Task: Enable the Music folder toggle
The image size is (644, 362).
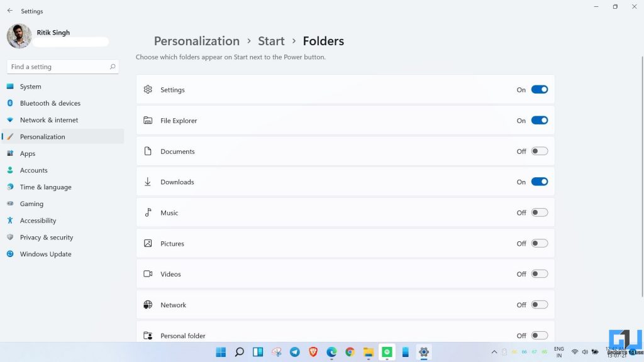Action: click(539, 212)
